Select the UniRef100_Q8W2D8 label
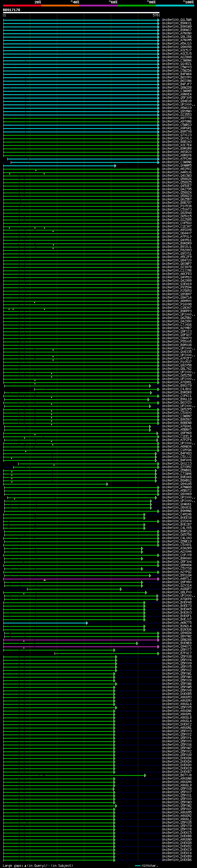 (x=177, y=88)
